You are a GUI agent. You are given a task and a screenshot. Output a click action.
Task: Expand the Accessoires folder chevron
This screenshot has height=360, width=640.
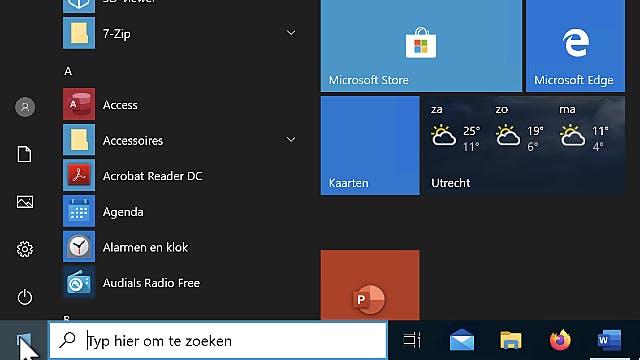pos(291,140)
